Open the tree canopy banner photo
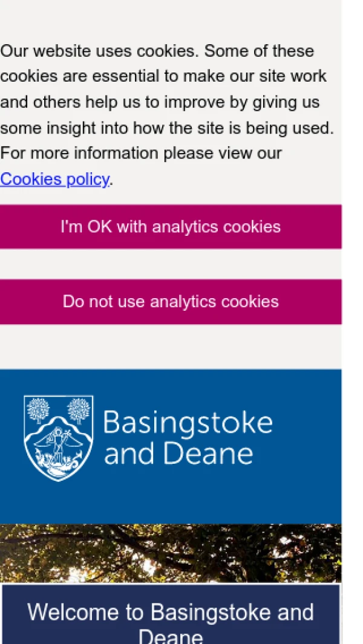The image size is (363, 644). [171, 553]
